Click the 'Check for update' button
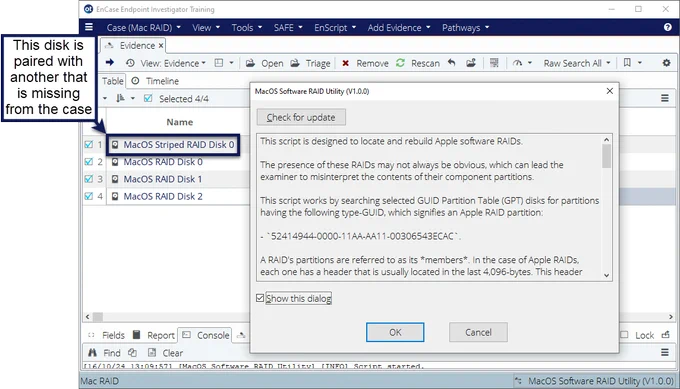Viewport: 680px width, 389px height. [x=301, y=117]
